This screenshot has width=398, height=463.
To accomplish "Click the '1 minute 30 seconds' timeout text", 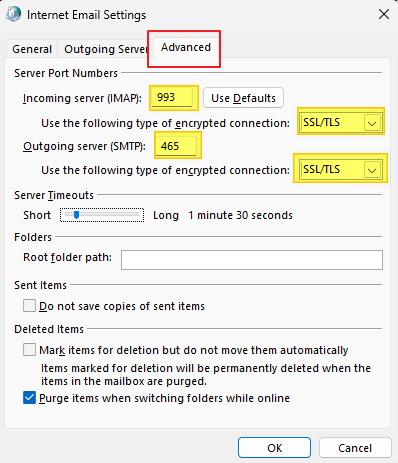I will coord(240,215).
